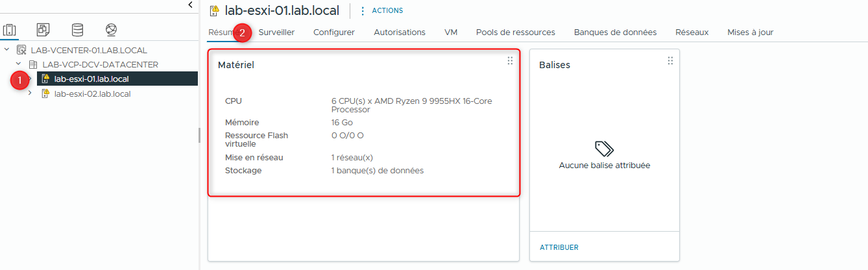Viewport: 868px width, 270px height.
Task: Grab the drag handle on the Matériel card
Action: tap(510, 60)
